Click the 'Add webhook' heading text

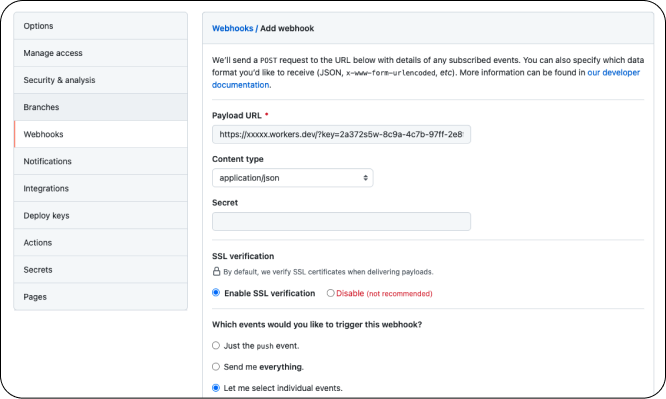(x=287, y=28)
